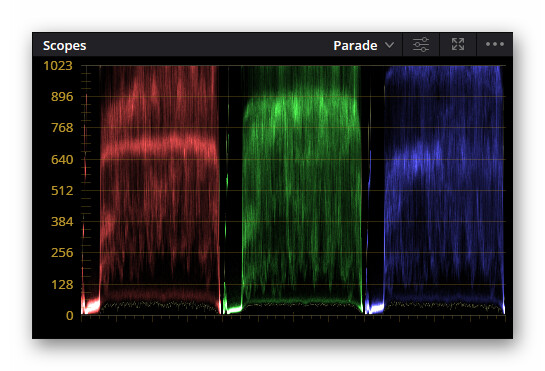Click the 0 scale label
Viewport: 545px width, 371px height.
click(70, 315)
